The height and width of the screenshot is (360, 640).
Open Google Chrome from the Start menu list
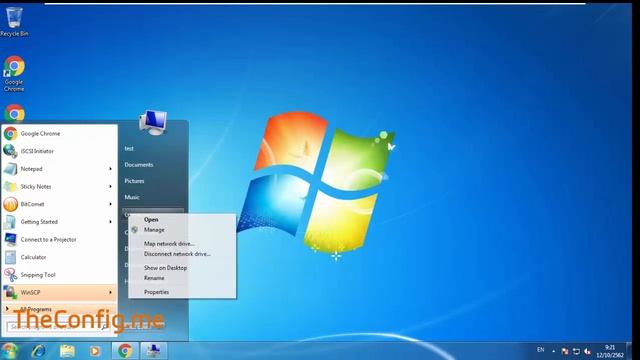click(59, 133)
